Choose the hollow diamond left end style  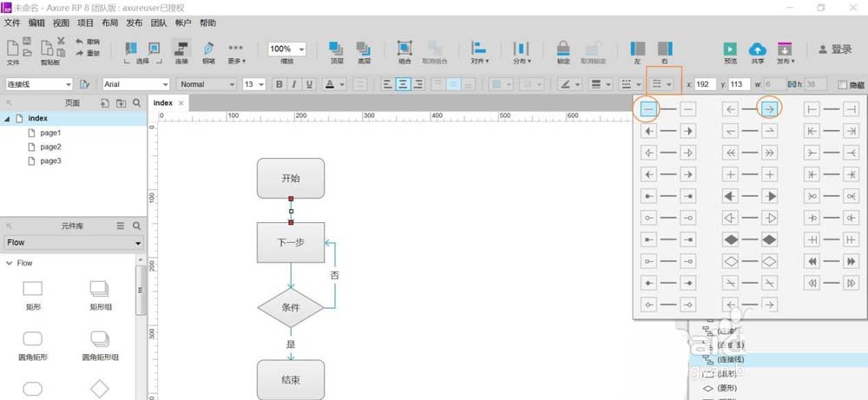click(731, 261)
